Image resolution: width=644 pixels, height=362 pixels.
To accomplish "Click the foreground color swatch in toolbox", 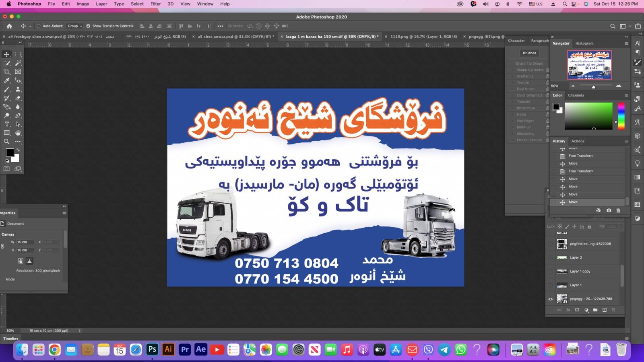I will 10,152.
